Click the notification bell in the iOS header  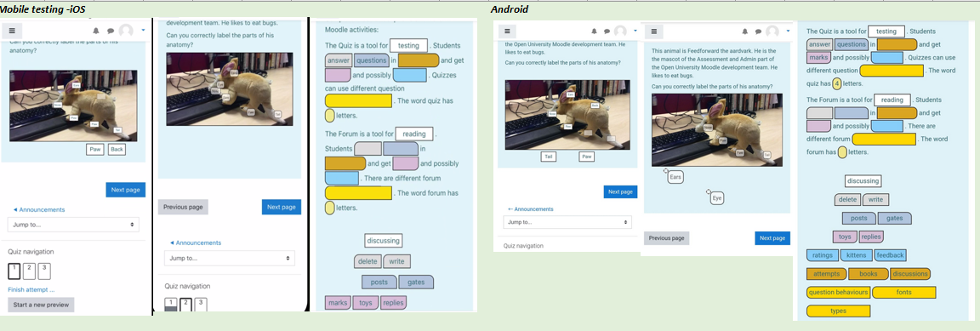pos(96,30)
